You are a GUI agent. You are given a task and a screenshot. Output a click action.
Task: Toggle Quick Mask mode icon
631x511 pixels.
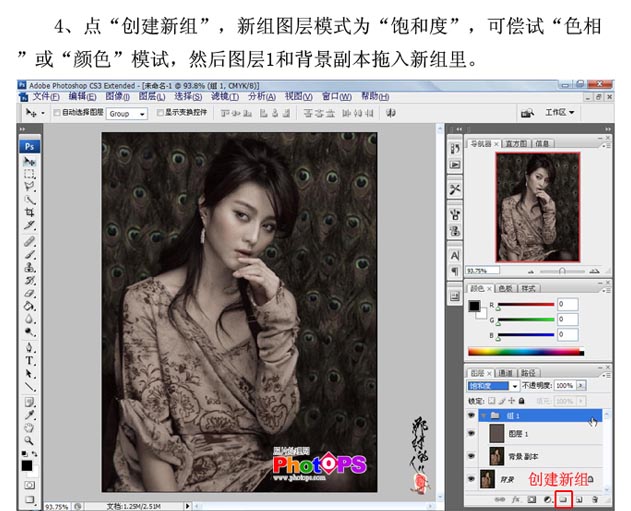(29, 485)
